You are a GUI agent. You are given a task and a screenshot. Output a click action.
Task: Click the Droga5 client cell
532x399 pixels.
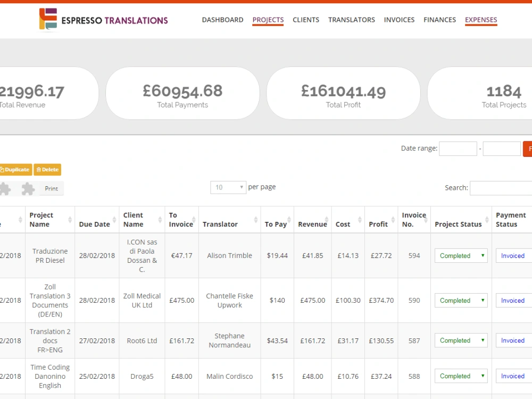(x=142, y=376)
